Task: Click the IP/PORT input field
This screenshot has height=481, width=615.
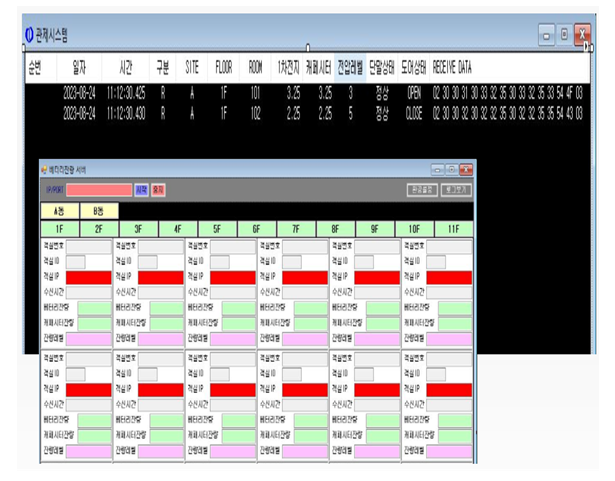Action: (x=99, y=190)
